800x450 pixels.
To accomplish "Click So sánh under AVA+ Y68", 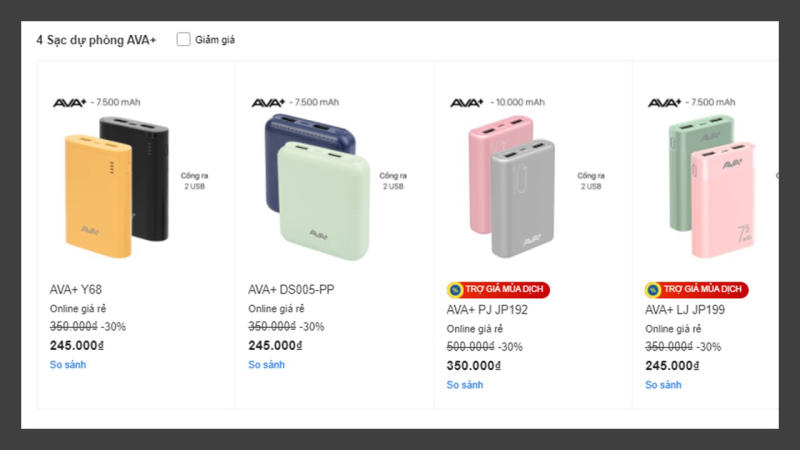I will tap(68, 365).
